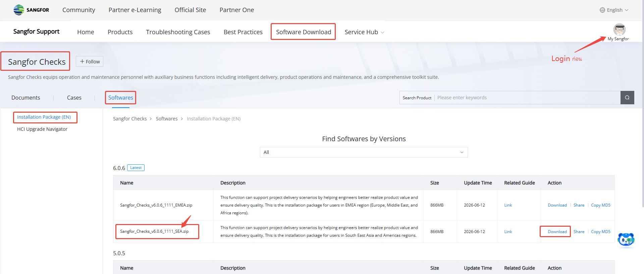
Task: Open the related guide Link for SEA
Action: [508, 232]
